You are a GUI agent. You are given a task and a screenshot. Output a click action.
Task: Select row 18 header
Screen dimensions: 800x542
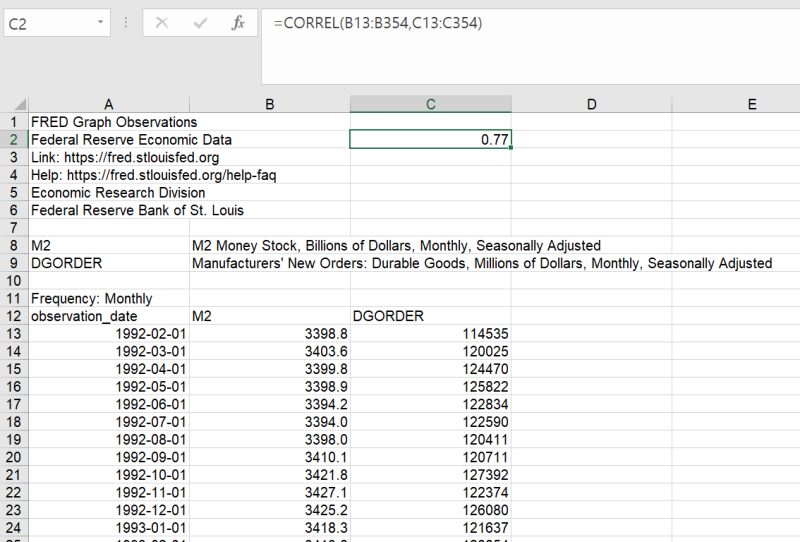coord(14,422)
